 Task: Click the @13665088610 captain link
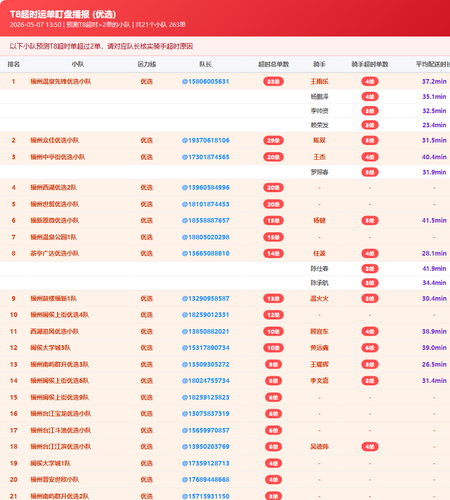coord(206,253)
